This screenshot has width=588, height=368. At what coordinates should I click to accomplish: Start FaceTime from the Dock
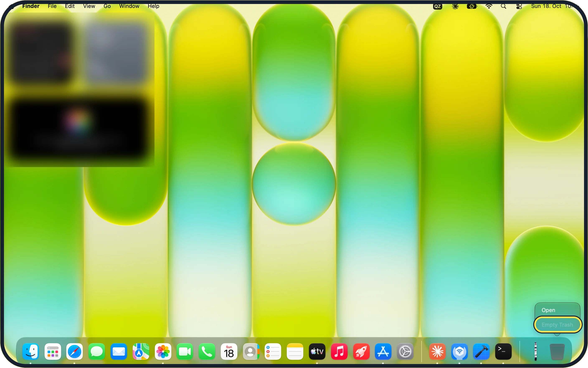(x=185, y=352)
